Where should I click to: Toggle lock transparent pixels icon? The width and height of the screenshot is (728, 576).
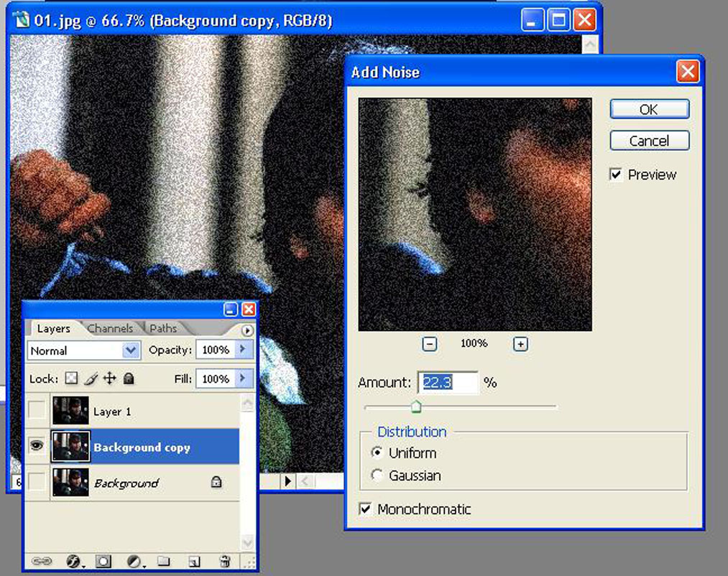point(71,378)
